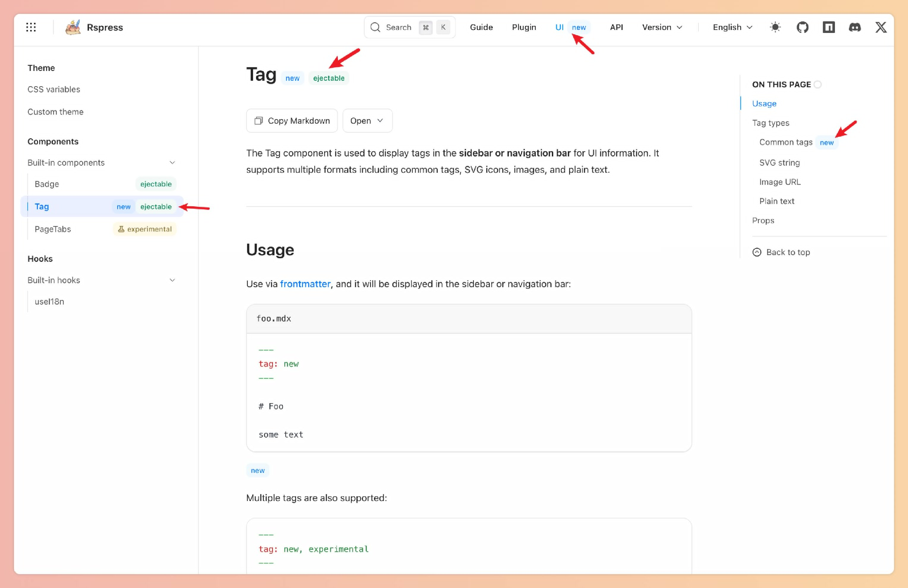Image resolution: width=908 pixels, height=588 pixels.
Task: Toggle the light/dark theme sun icon
Action: click(775, 27)
